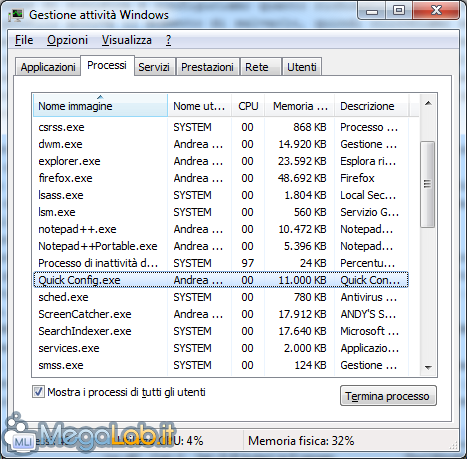Sort by Nome immagine column header
The image size is (467, 459).
pos(100,106)
